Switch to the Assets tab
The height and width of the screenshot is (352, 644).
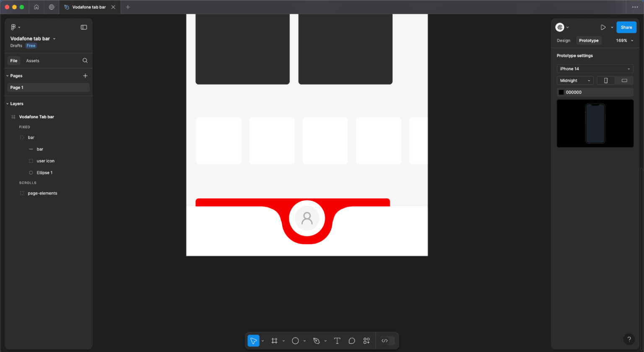(x=33, y=60)
